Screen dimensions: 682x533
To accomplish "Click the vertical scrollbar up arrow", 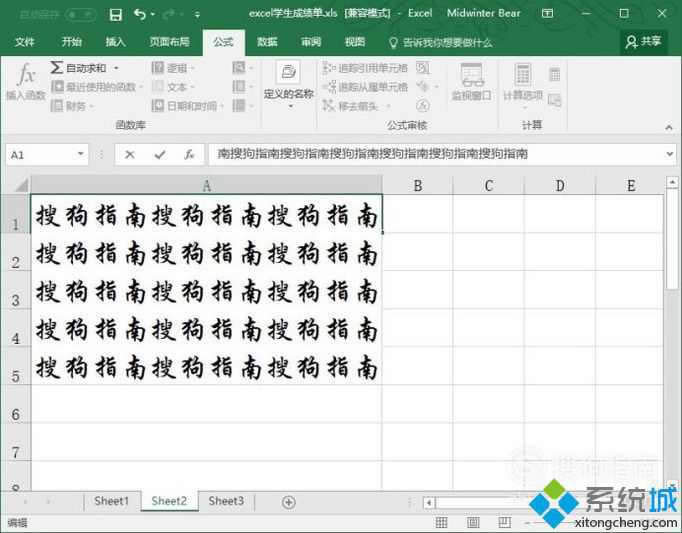I will click(x=672, y=182).
